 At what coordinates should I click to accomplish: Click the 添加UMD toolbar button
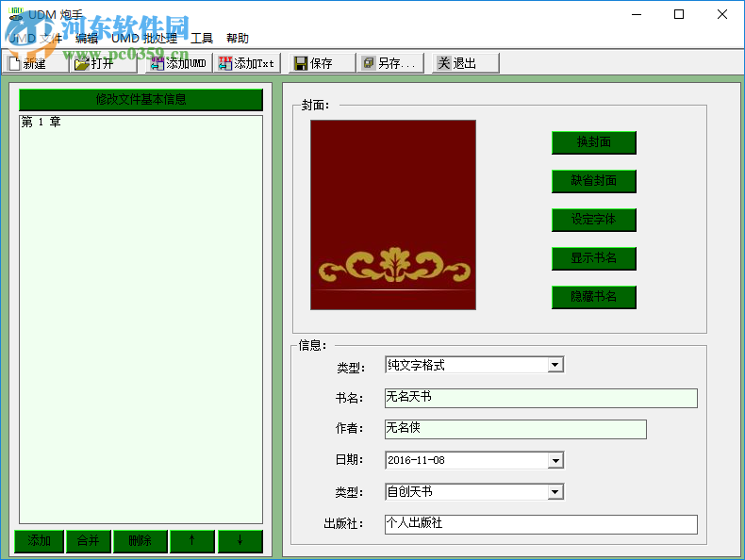(178, 63)
